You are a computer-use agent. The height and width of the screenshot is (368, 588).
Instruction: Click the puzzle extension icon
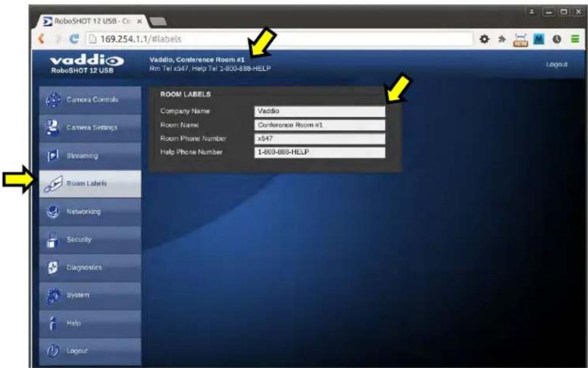[502, 39]
